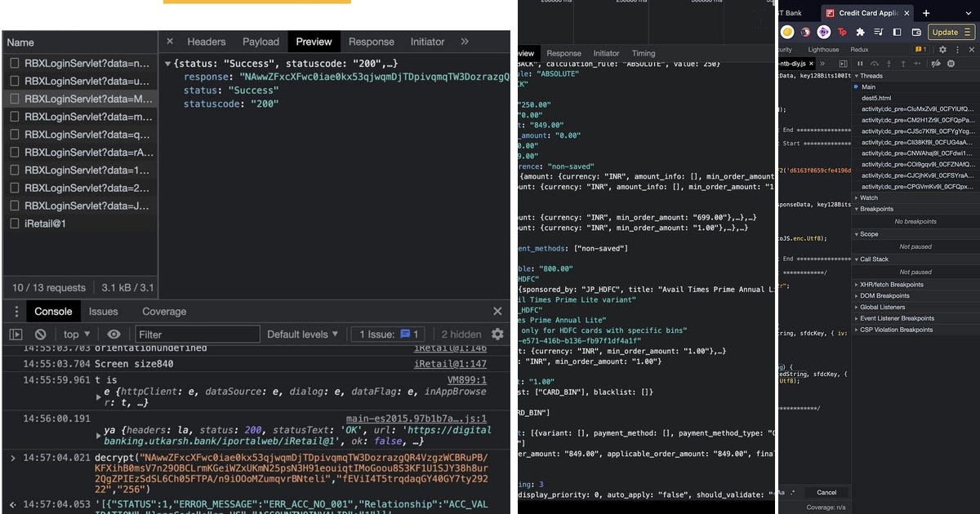
Task: Open the Default levels dropdown
Action: (x=302, y=334)
